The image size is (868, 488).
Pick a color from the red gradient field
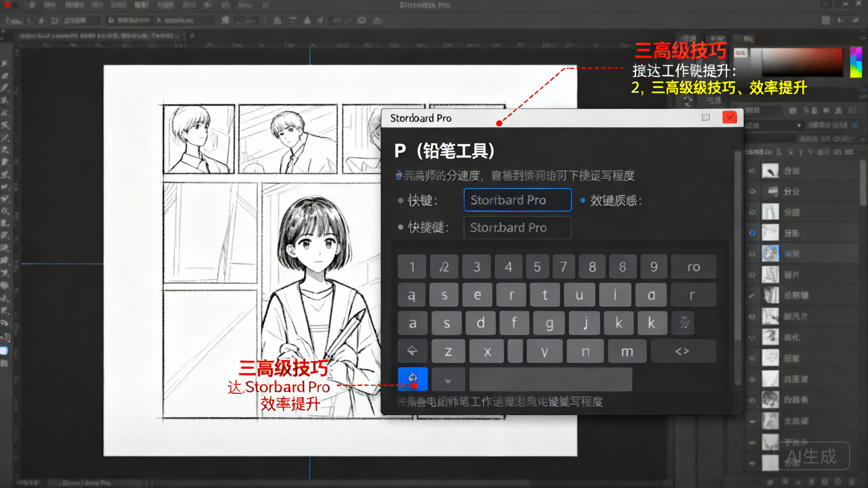[802, 62]
